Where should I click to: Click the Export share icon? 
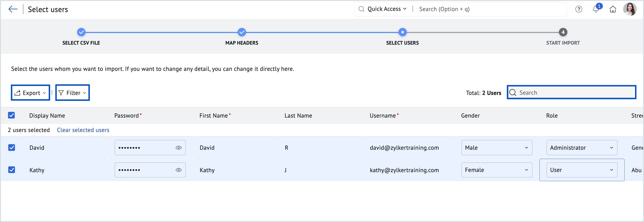pos(17,93)
